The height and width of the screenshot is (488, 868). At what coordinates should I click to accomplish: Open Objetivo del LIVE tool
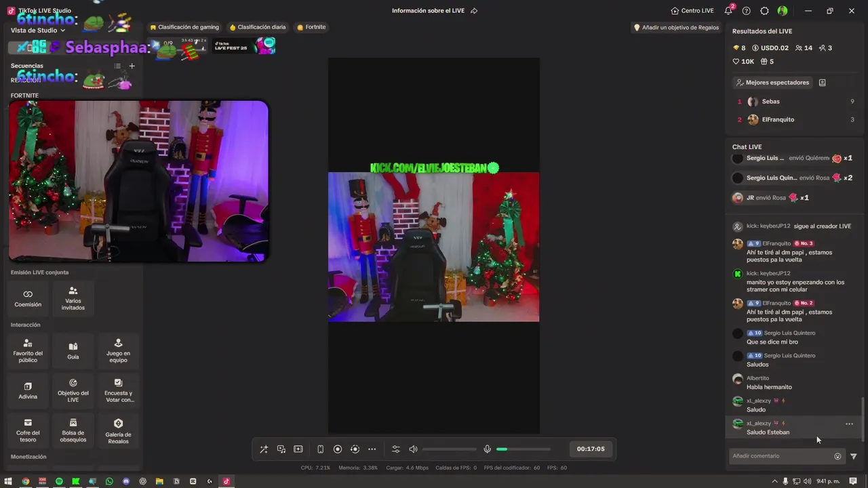(x=73, y=390)
